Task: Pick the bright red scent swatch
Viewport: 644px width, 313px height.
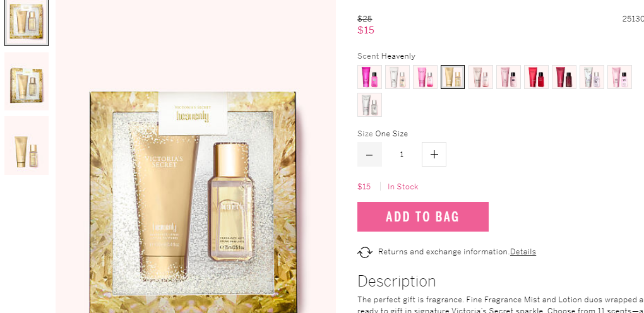Action: click(536, 77)
